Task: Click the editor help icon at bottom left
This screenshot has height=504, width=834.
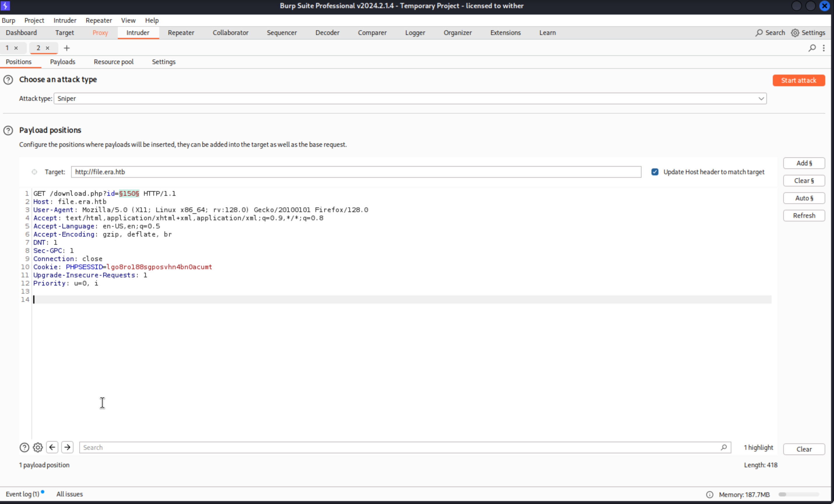Action: 24,447
